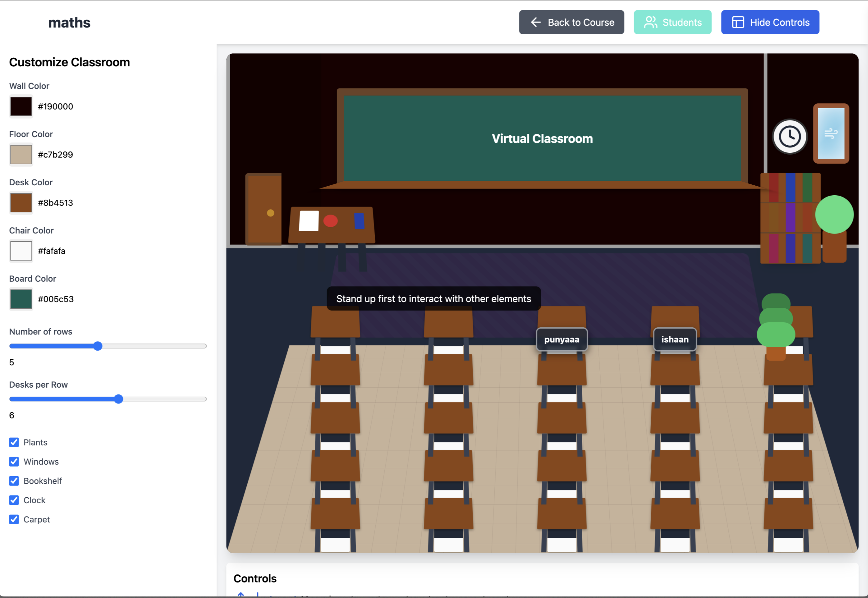Uncheck the Plants checkbox
868x598 pixels.
[14, 442]
